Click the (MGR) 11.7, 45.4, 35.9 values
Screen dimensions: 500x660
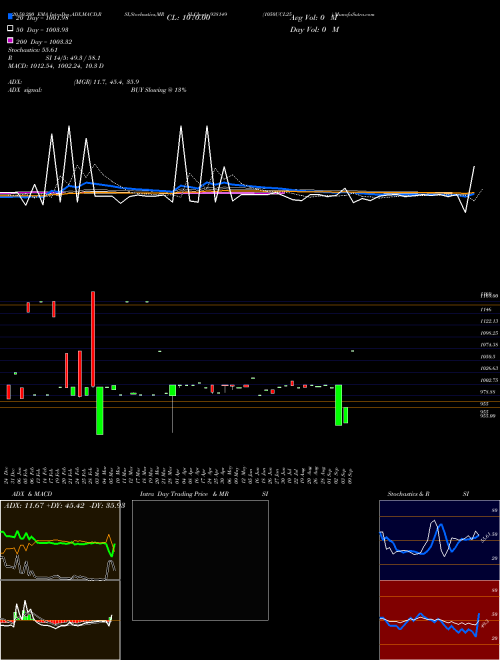click(106, 82)
